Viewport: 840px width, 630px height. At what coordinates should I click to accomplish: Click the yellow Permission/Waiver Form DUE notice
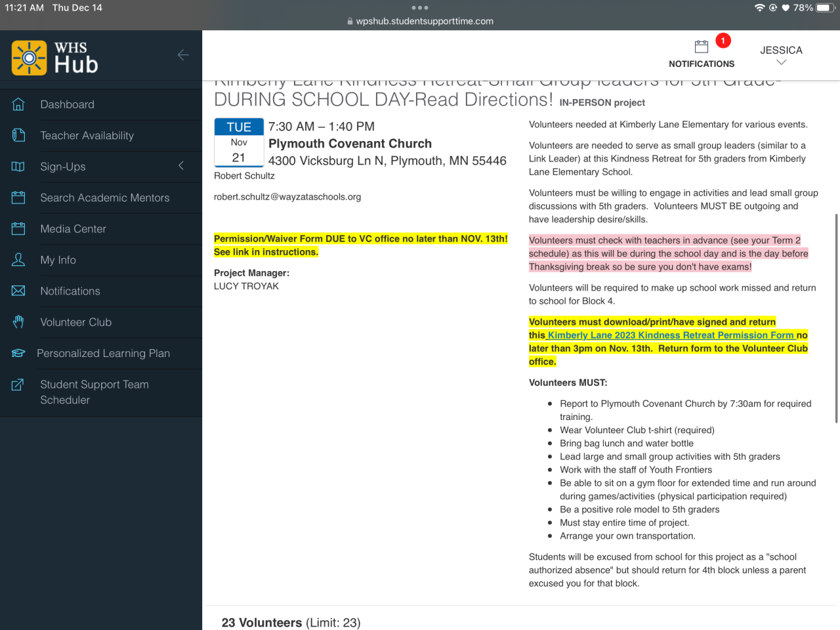tap(361, 245)
